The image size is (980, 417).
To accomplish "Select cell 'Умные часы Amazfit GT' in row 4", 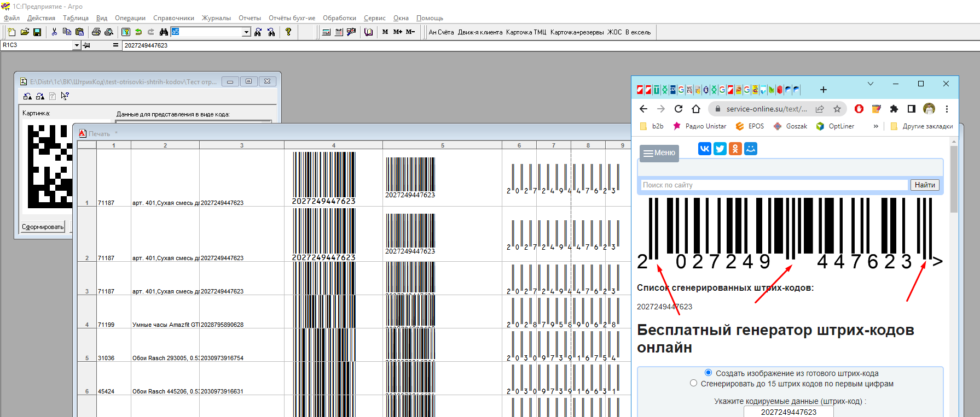I will [x=165, y=312].
